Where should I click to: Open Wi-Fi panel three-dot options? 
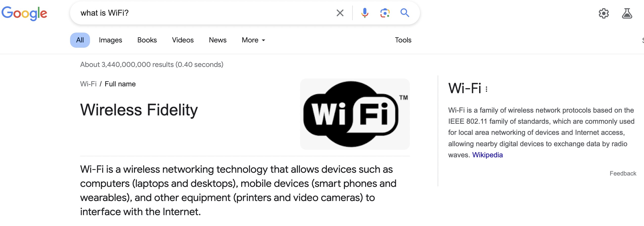[x=486, y=89]
